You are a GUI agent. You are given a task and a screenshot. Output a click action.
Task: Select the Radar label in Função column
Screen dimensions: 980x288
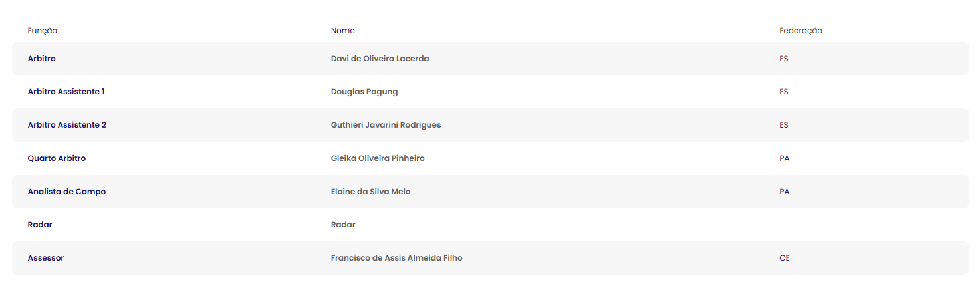coord(40,225)
